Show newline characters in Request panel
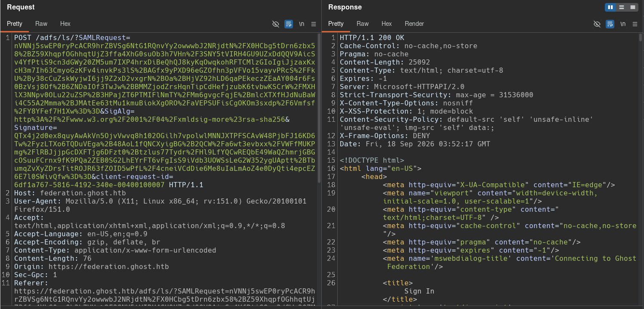The height and width of the screenshot is (309, 644). coord(302,24)
